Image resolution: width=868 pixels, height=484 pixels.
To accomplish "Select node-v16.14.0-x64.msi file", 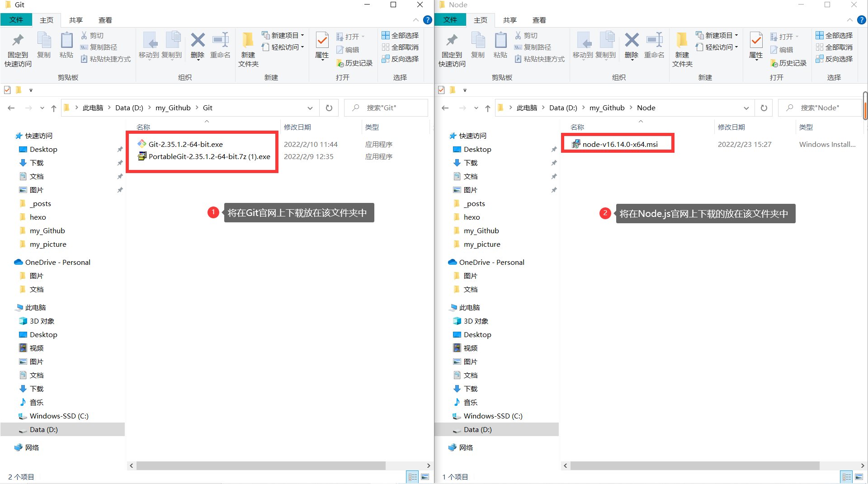I will [620, 144].
